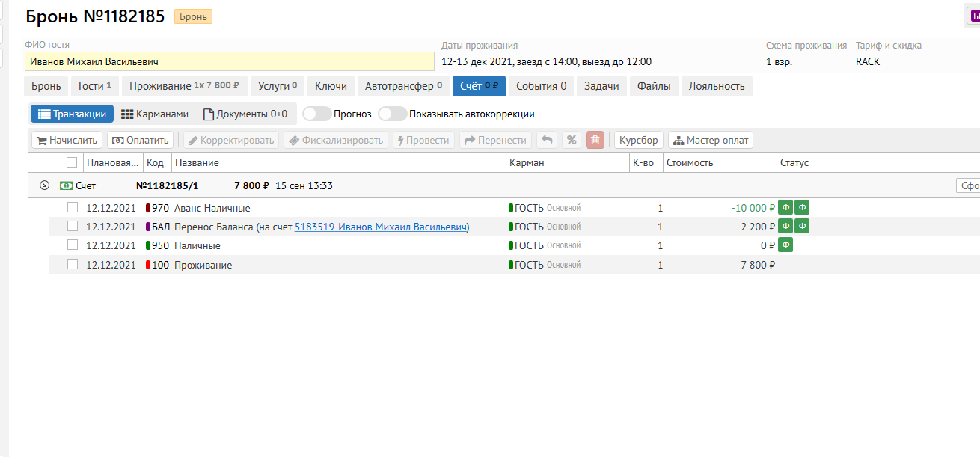
Task: Tick the select-all checkbox in table header
Action: pyautogui.click(x=72, y=162)
